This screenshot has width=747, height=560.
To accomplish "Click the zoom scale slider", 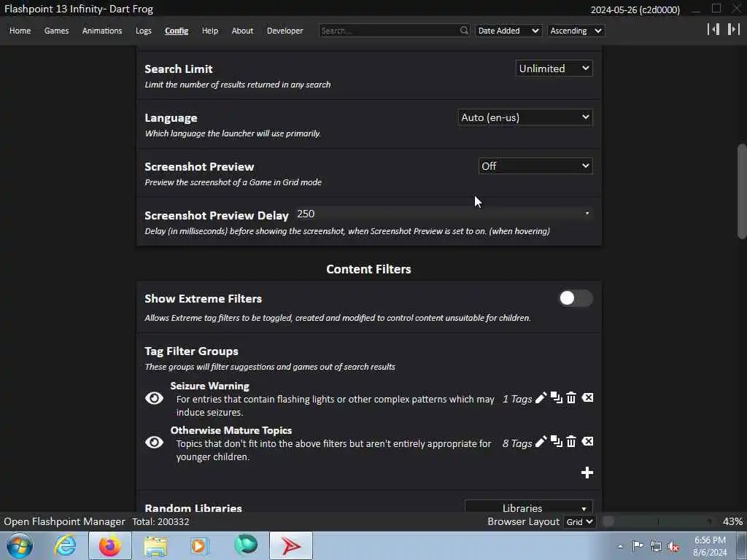I will [659, 521].
